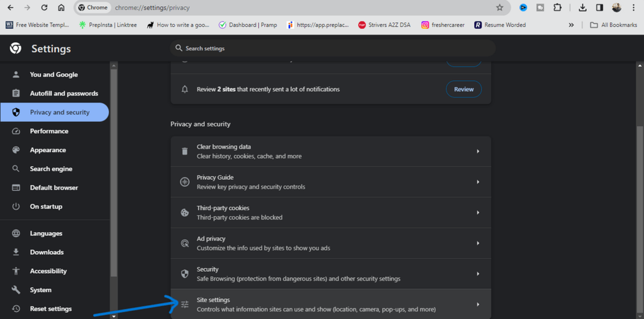The height and width of the screenshot is (319, 644).
Task: Click the trash icon for Clear browsing data
Action: click(x=185, y=151)
